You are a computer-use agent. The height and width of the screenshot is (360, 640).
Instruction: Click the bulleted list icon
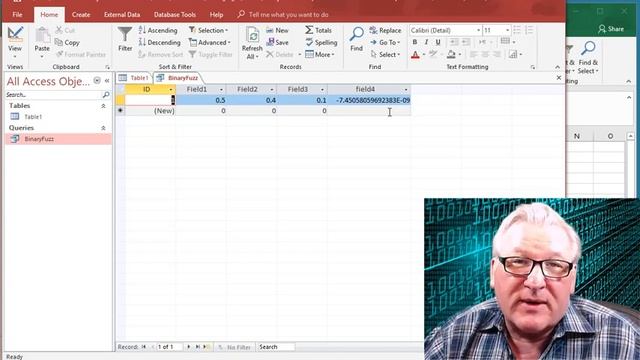pyautogui.click(x=517, y=30)
